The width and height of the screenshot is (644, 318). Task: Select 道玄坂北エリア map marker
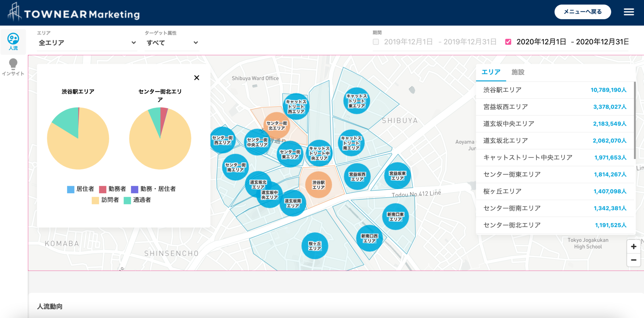[x=258, y=184]
